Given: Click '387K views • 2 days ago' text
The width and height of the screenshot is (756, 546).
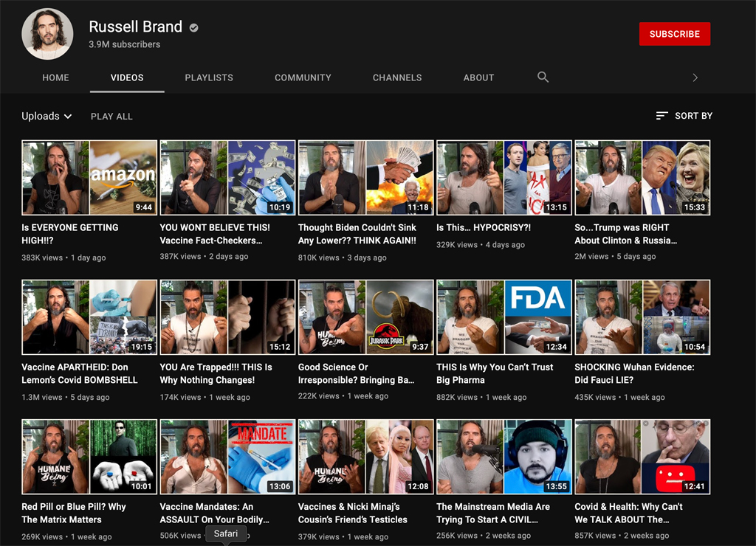Looking at the screenshot, I should tap(204, 256).
